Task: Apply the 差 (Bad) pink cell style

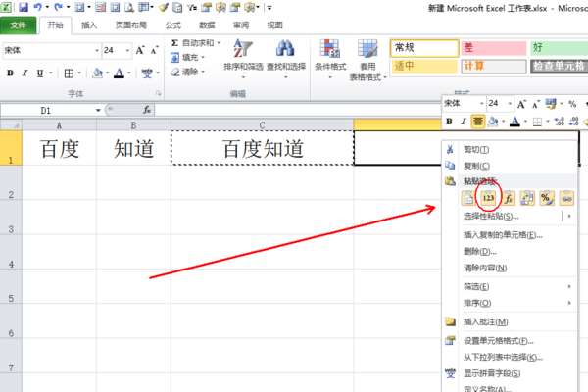Action: pos(494,48)
